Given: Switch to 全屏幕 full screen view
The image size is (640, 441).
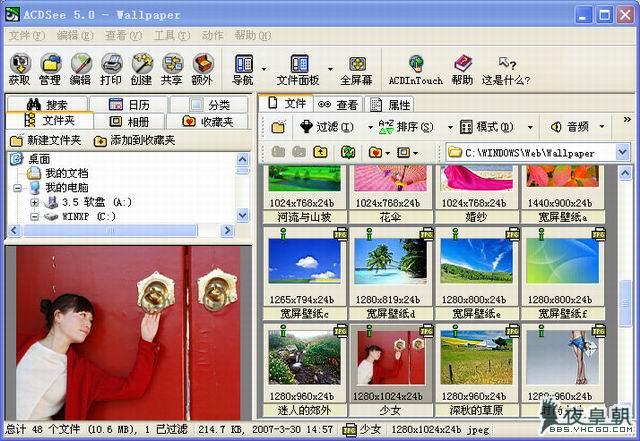Looking at the screenshot, I should click(357, 69).
